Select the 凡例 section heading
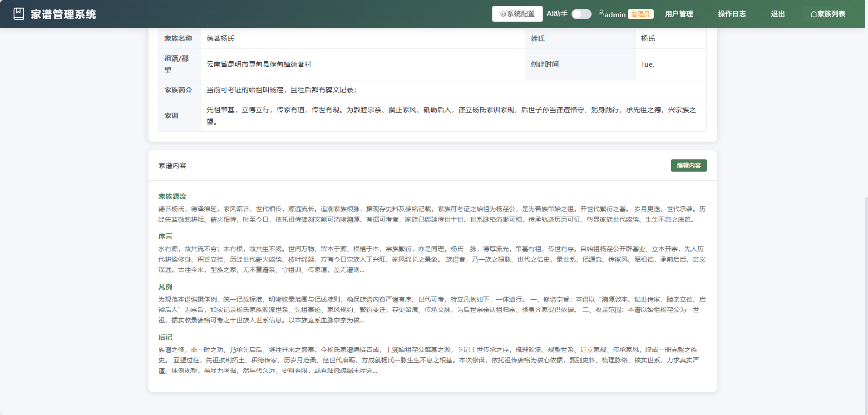This screenshot has height=415, width=868. pyautogui.click(x=165, y=287)
